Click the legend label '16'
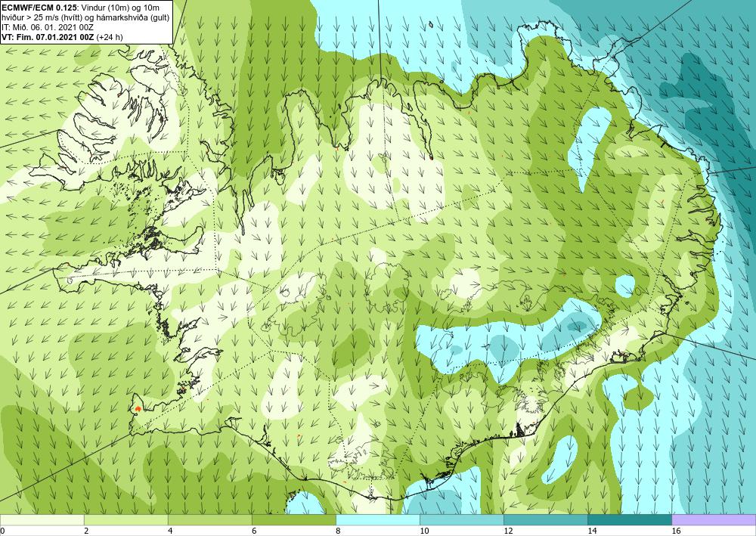 (x=677, y=531)
